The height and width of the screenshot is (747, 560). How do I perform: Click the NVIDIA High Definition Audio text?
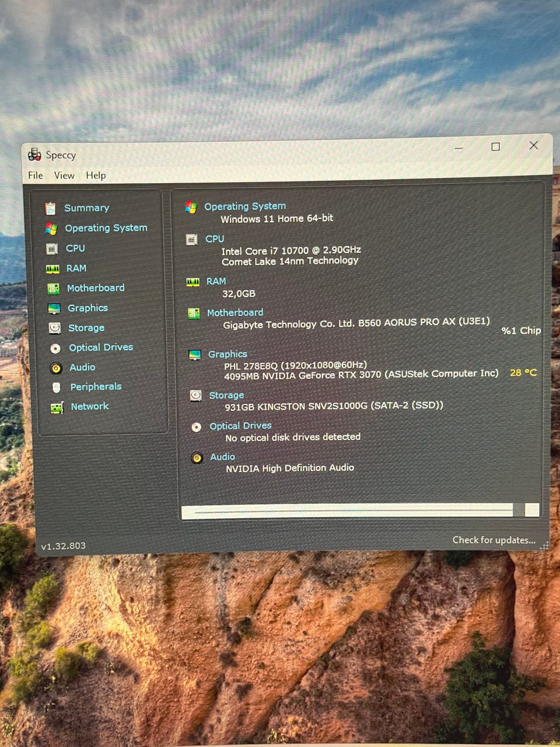(290, 468)
